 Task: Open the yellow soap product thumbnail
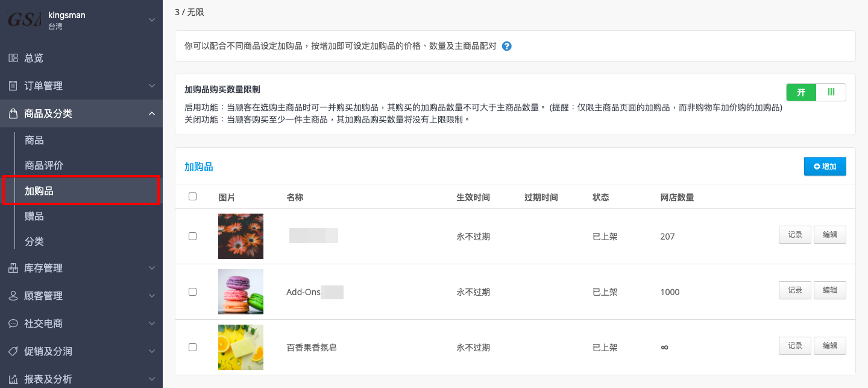pos(241,347)
